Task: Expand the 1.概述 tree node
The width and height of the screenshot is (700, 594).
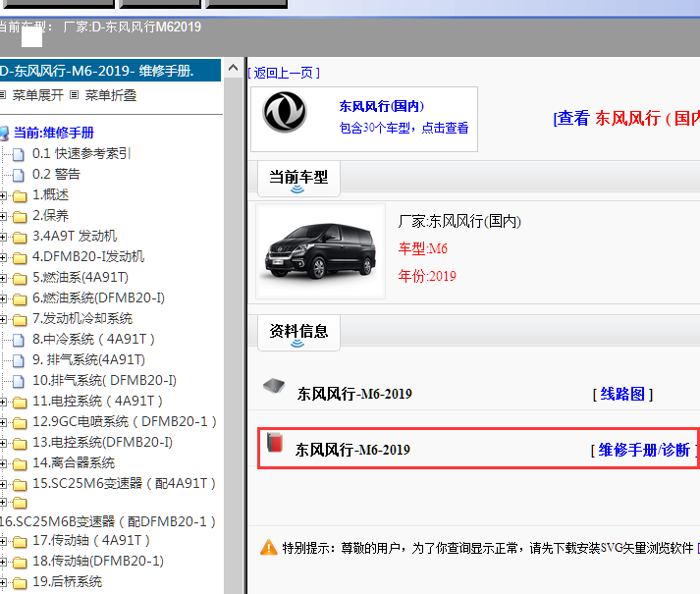Action: pyautogui.click(x=3, y=195)
